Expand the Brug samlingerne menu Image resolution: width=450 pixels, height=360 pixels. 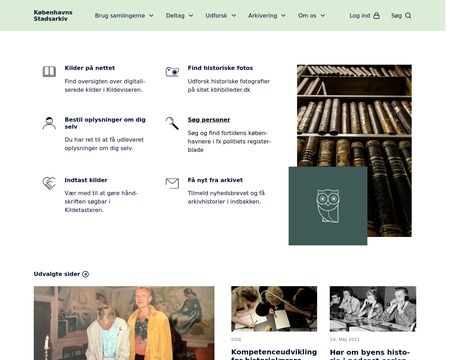[x=124, y=15]
